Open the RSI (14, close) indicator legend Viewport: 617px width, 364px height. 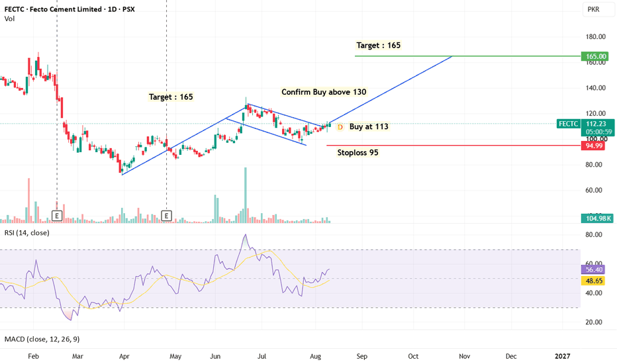coord(26,232)
